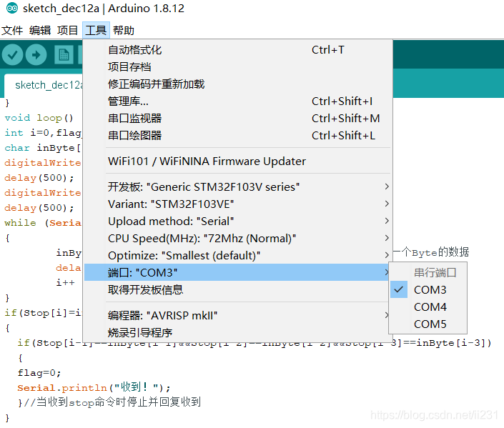
Task: Open 串口监视器 serial monitor
Action: point(237,118)
